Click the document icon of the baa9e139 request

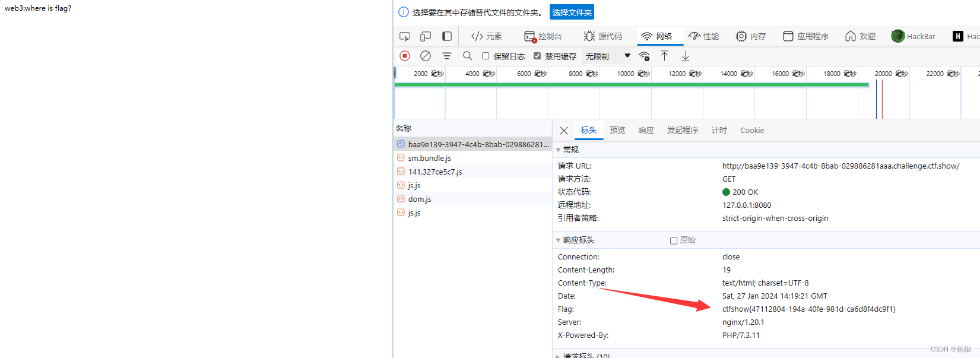click(401, 144)
